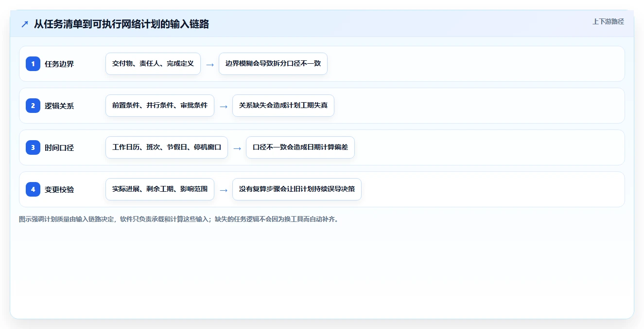Screen dimensions: 644x329
Task: Select the 时间口径 step label
Action: [x=59, y=147]
